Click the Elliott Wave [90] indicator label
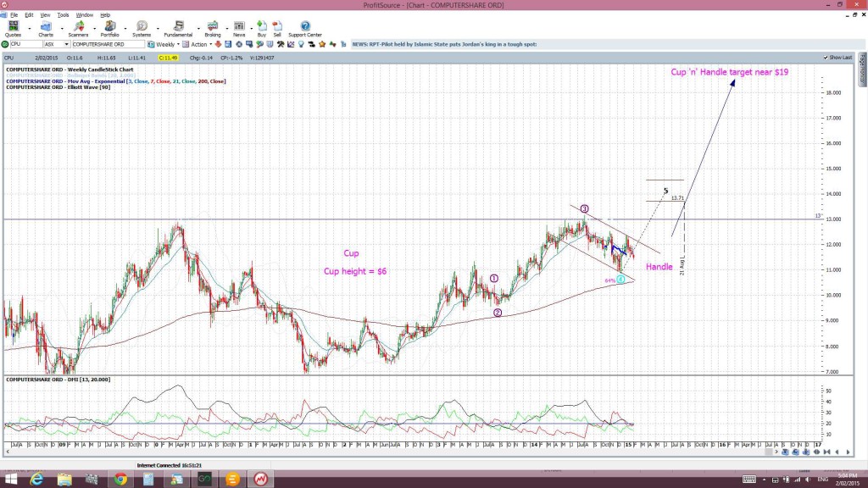This screenshot has width=868, height=488. [58, 87]
